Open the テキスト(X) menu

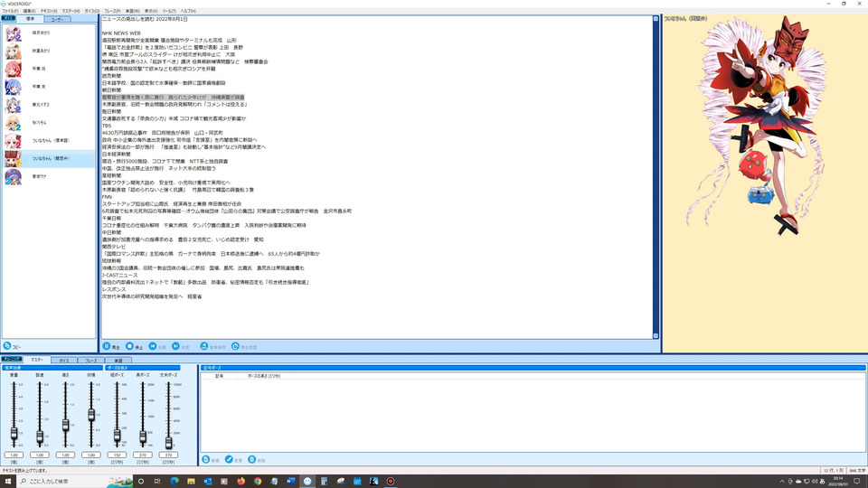point(49,11)
